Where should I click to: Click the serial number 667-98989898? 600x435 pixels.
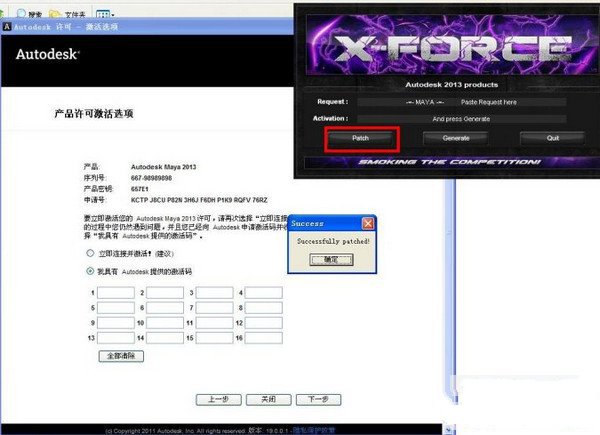point(151,178)
